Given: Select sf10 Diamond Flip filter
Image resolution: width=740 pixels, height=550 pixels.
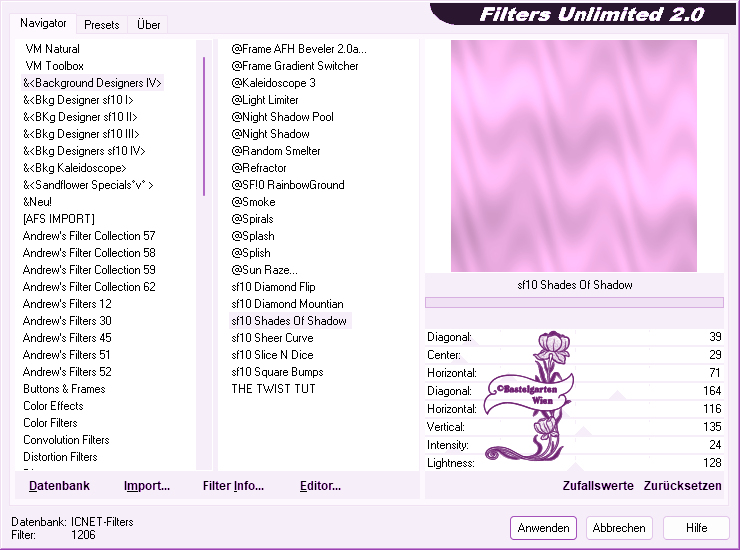Looking at the screenshot, I should click(x=273, y=287).
